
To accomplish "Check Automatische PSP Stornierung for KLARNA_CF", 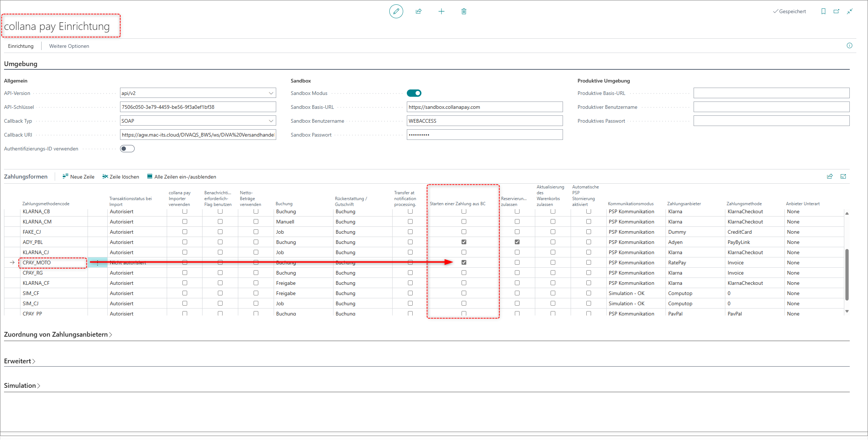I will click(589, 283).
